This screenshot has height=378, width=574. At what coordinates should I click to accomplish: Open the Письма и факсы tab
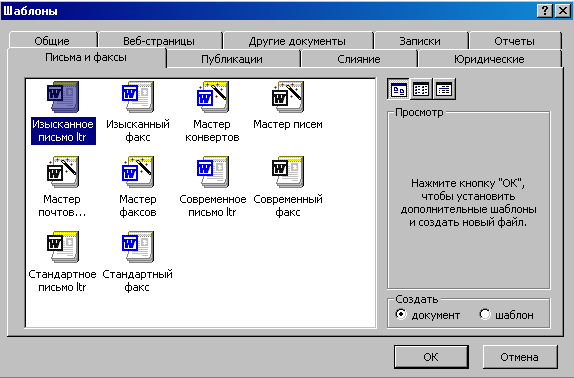tap(86, 57)
